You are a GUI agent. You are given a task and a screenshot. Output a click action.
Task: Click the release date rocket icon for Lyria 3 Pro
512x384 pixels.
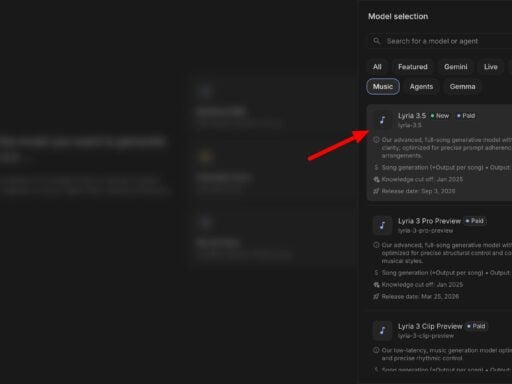coord(376,296)
